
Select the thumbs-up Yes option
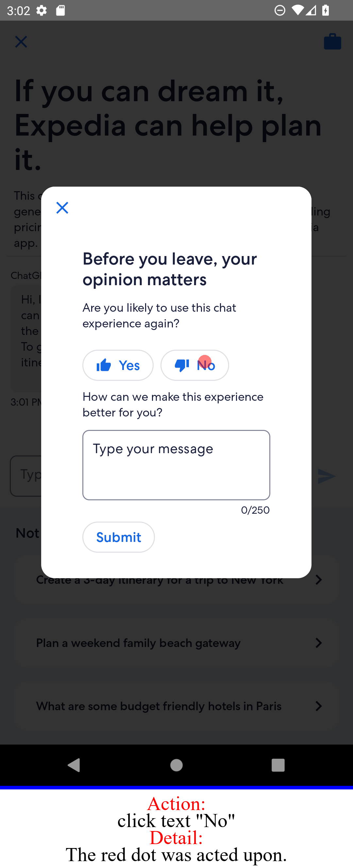pos(118,365)
